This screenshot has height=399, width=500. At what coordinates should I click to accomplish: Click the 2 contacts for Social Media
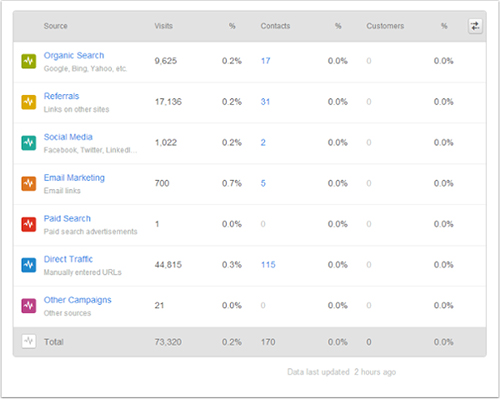tap(263, 143)
